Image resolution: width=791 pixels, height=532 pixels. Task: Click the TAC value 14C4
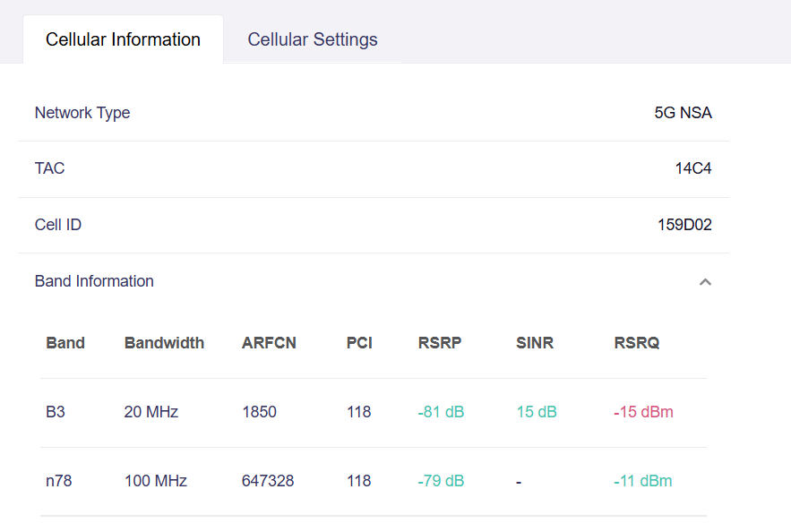coord(693,168)
